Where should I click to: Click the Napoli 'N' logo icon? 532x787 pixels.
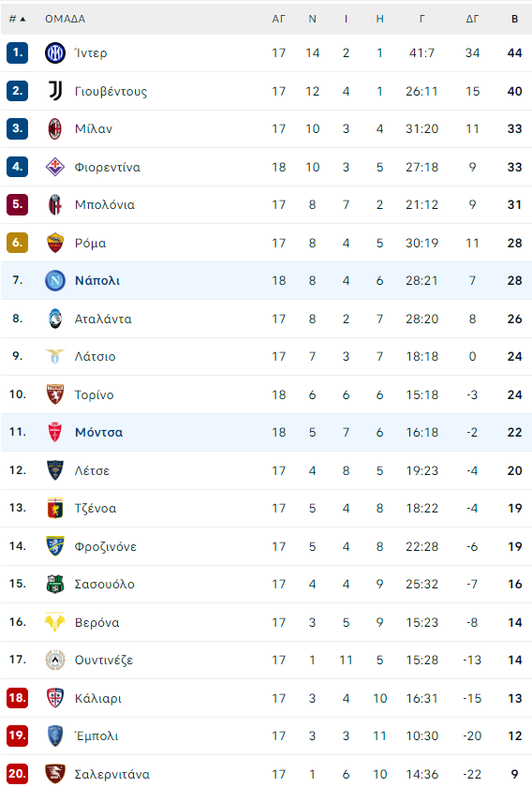pyautogui.click(x=54, y=280)
